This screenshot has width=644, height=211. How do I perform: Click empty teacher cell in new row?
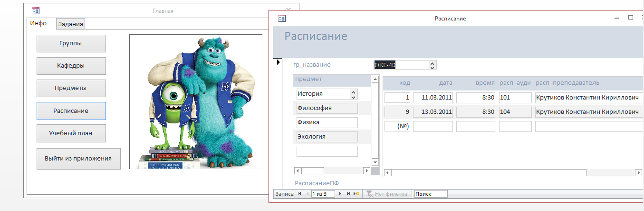click(x=588, y=126)
